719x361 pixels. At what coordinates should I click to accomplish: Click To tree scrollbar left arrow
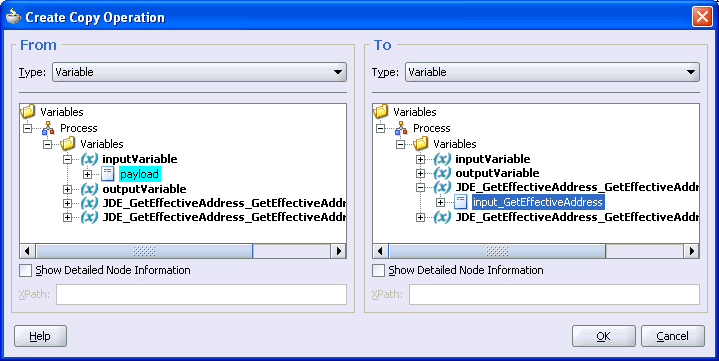pos(381,251)
